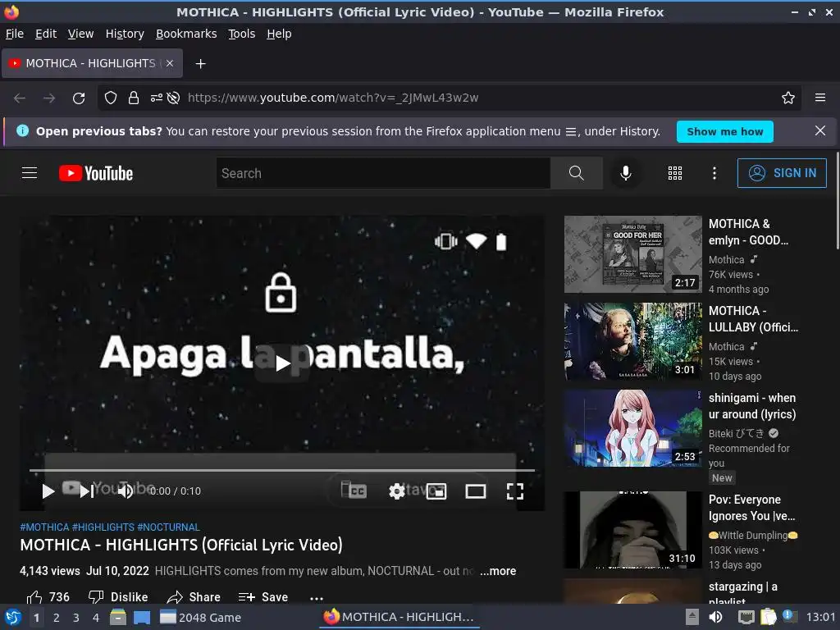Click the large center play button
Viewport: 840px width, 630px height.
pyautogui.click(x=282, y=363)
